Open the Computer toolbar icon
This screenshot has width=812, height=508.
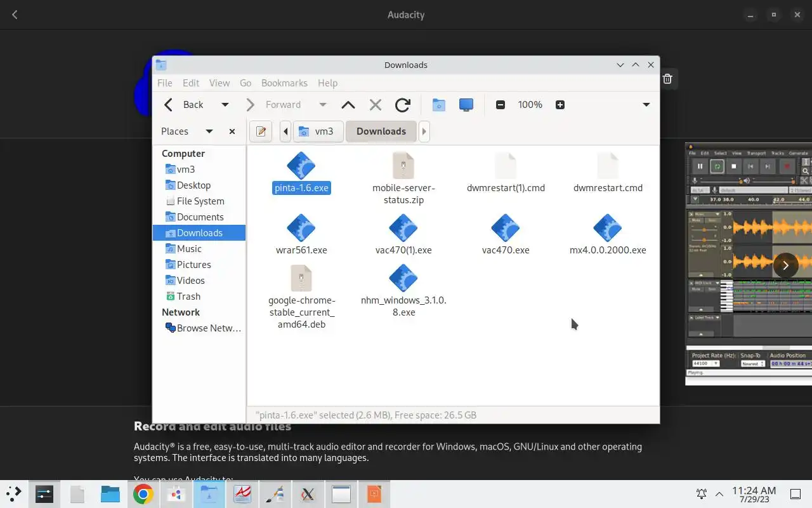click(466, 105)
